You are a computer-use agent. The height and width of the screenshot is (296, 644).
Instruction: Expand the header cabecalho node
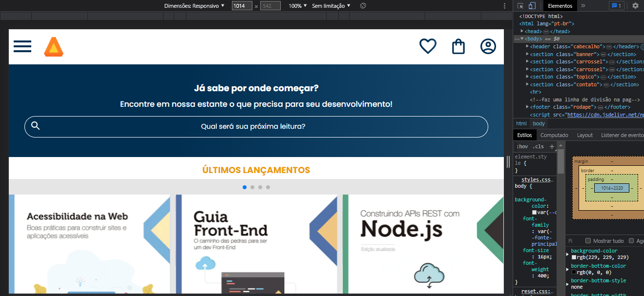[528, 46]
